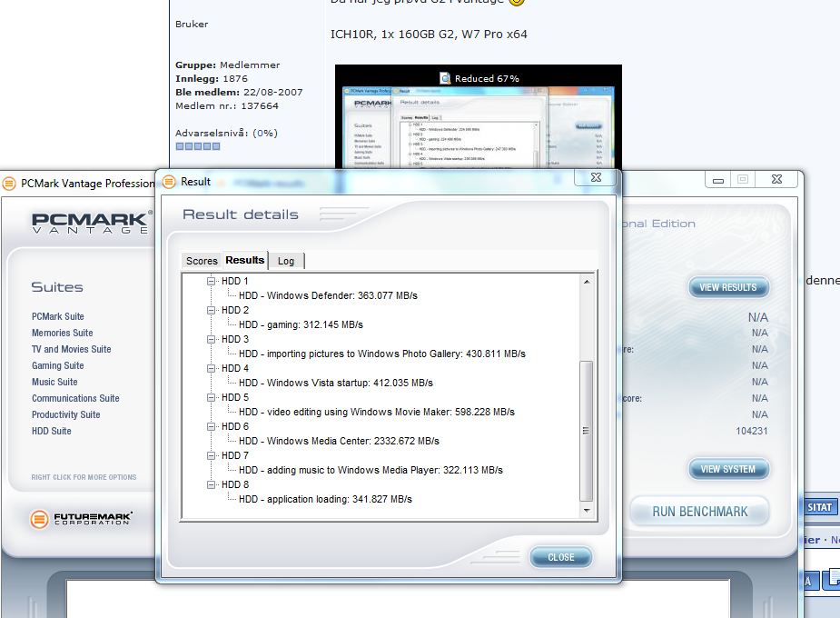
Task: Select the Results tab
Action: click(x=245, y=260)
